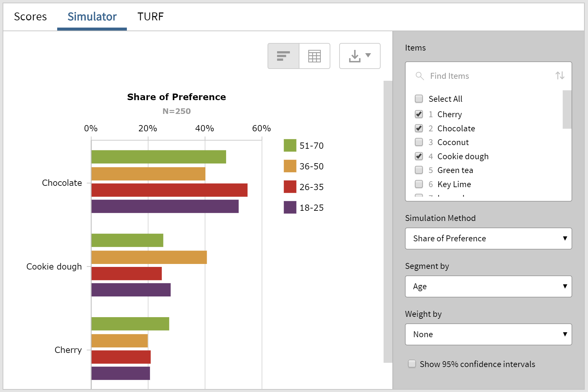Enable Show 95% confidence intervals

pyautogui.click(x=412, y=364)
